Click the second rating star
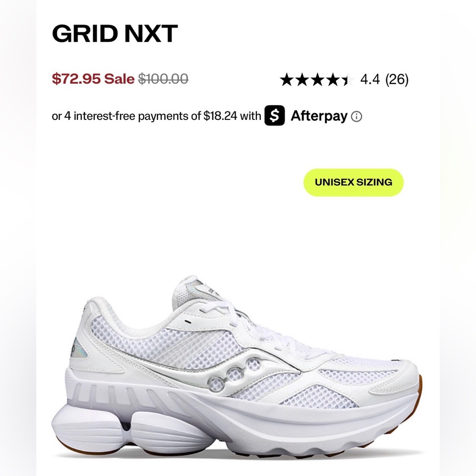Image resolution: width=476 pixels, height=476 pixels. pyautogui.click(x=302, y=79)
